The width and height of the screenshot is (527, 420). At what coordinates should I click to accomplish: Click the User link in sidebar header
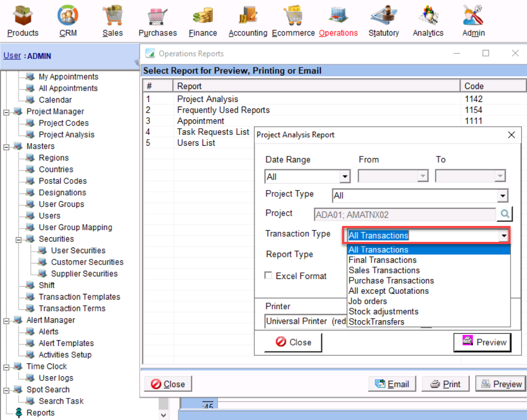point(12,56)
